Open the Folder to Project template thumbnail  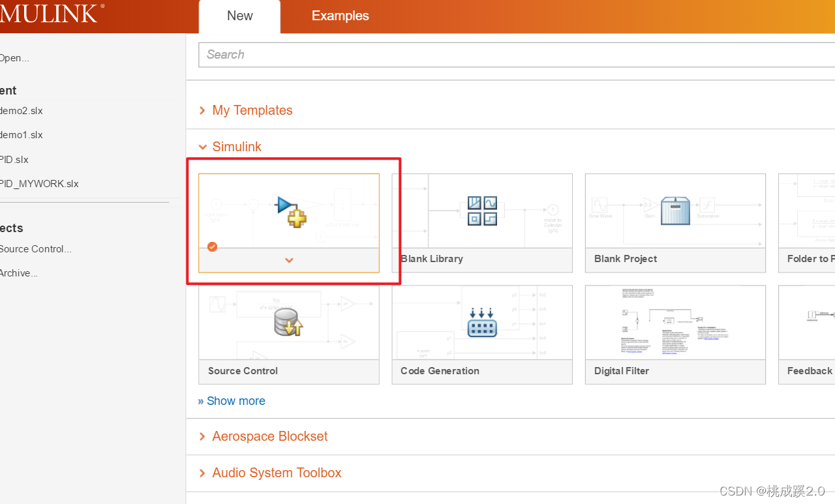807,211
